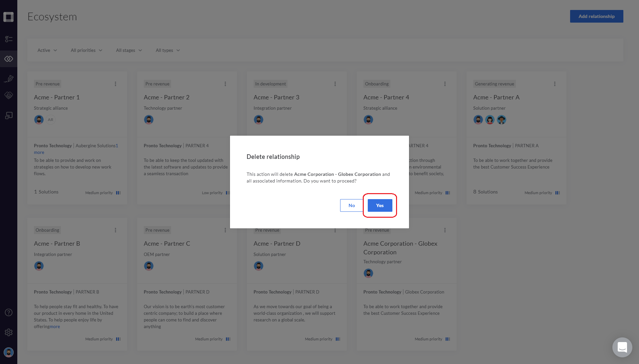Open the Active status filter dropdown

[x=47, y=50]
